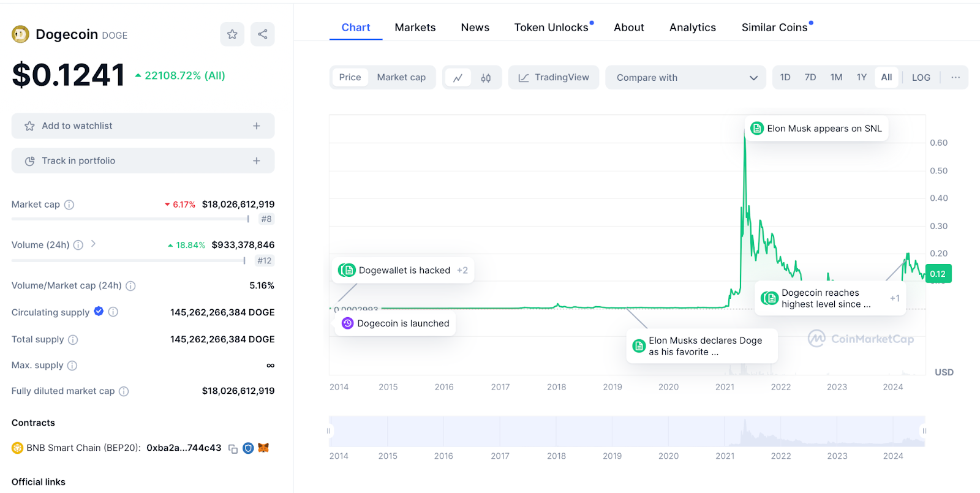Viewport: 980px width, 493px height.
Task: Click the Market cap rank #8 badge
Action: point(266,219)
